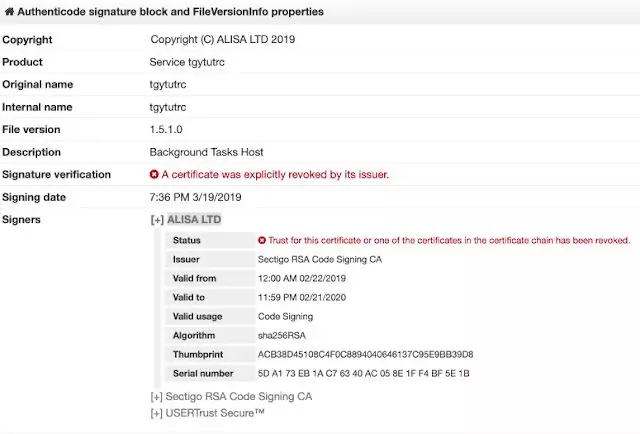The height and width of the screenshot is (434, 640).
Task: Click the sha256RSA algorithm value
Action: tap(282, 335)
